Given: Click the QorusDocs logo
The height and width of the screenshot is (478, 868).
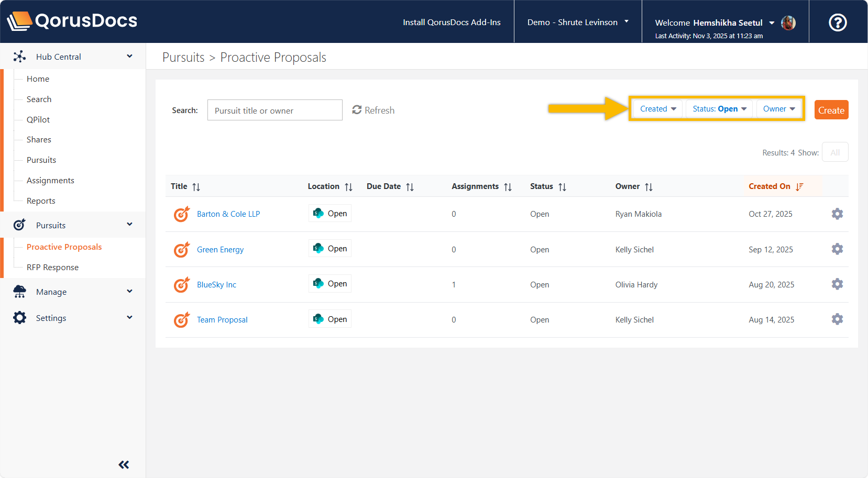Looking at the screenshot, I should click(72, 21).
